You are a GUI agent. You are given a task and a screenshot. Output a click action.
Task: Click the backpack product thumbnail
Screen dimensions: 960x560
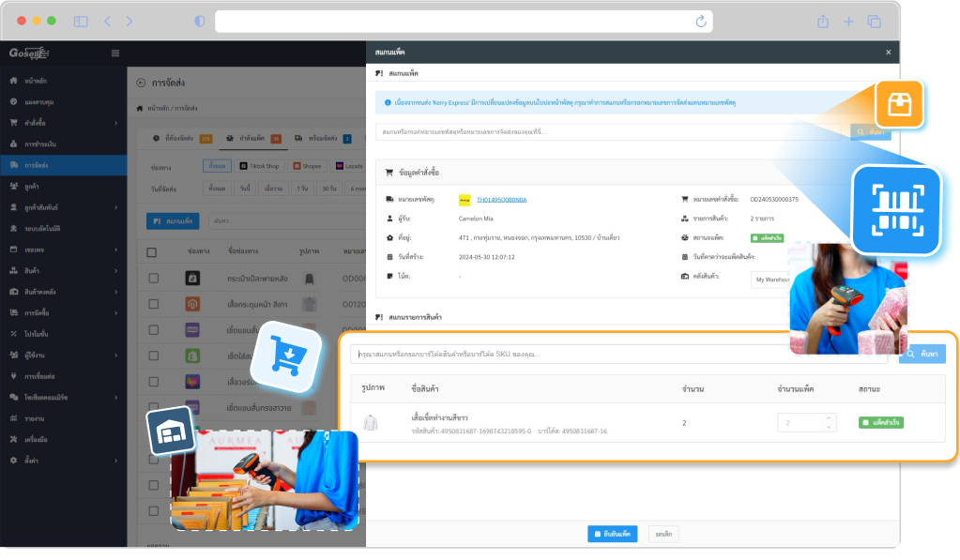310,280
